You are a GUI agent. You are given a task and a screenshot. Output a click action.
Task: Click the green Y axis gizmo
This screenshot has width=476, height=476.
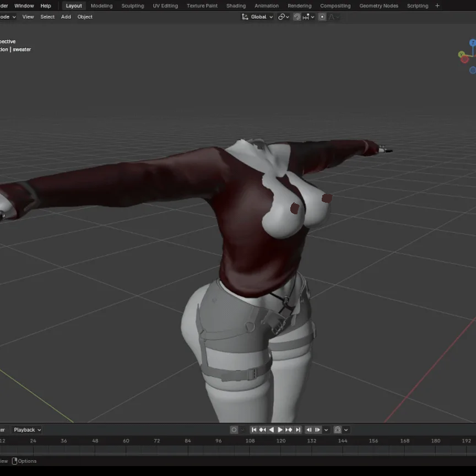click(x=462, y=55)
